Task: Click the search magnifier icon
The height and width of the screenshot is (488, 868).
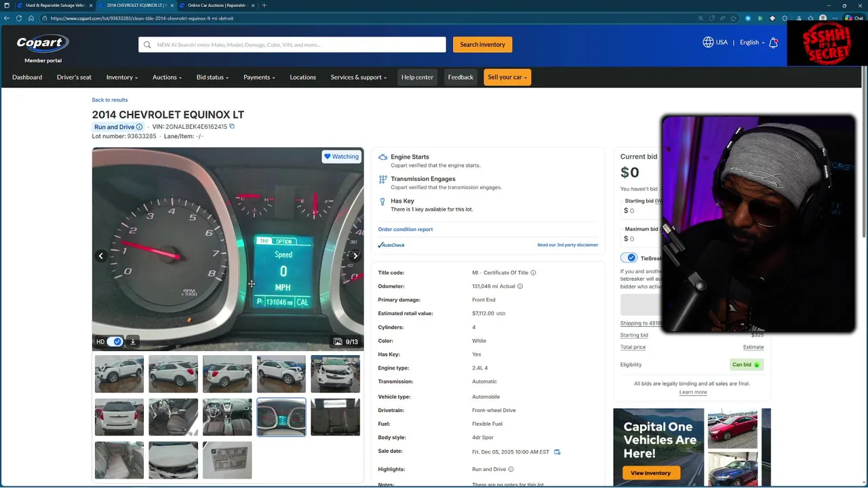Action: [x=147, y=45]
